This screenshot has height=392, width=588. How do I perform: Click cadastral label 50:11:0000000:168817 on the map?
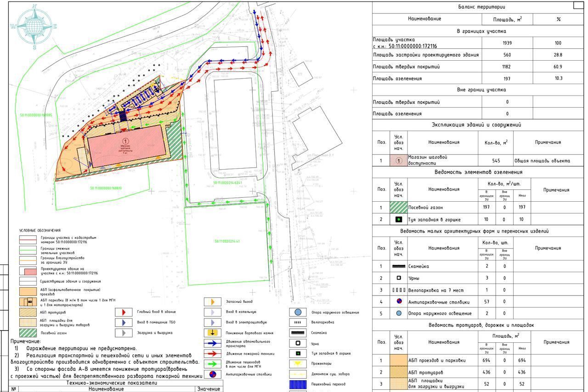click(106, 188)
